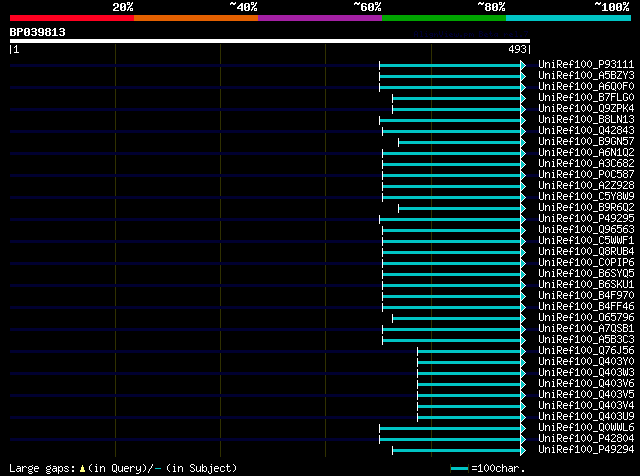Screen dimensions: 640x476
Task: Click the green ~80% identity legend segment
Action: [444, 18]
